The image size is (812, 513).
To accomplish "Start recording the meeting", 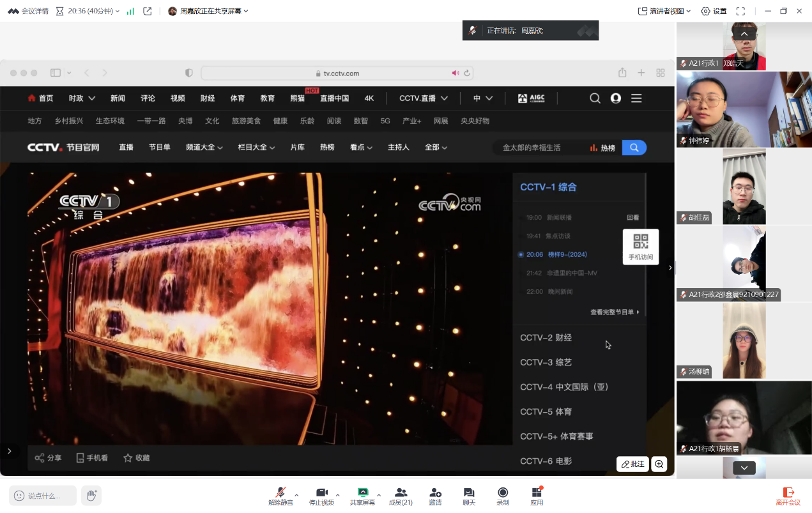I will pyautogui.click(x=503, y=493).
